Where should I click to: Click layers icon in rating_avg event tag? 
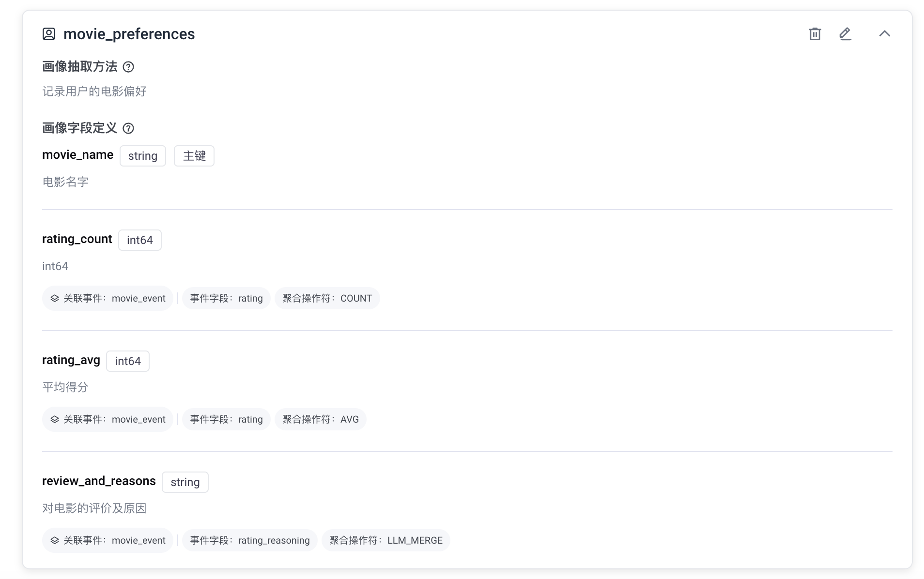pyautogui.click(x=55, y=419)
